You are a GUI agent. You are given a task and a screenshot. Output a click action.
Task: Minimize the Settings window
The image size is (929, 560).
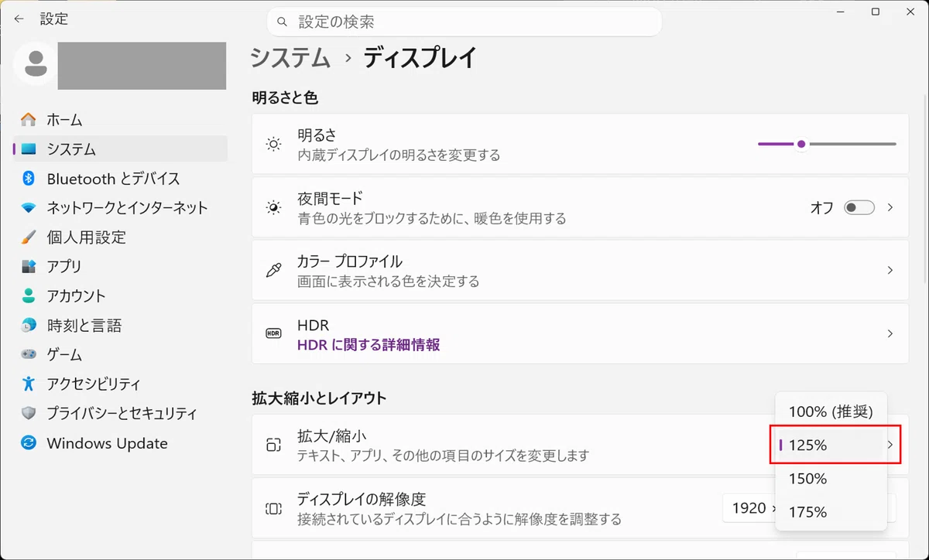click(x=840, y=12)
